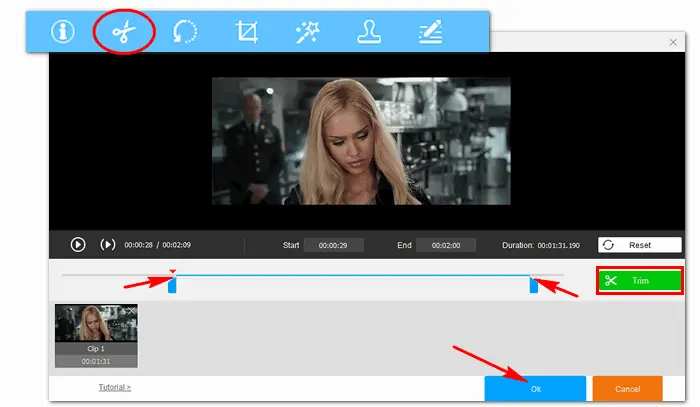Close the editor window
This screenshot has height=407, width=700.
tap(673, 42)
